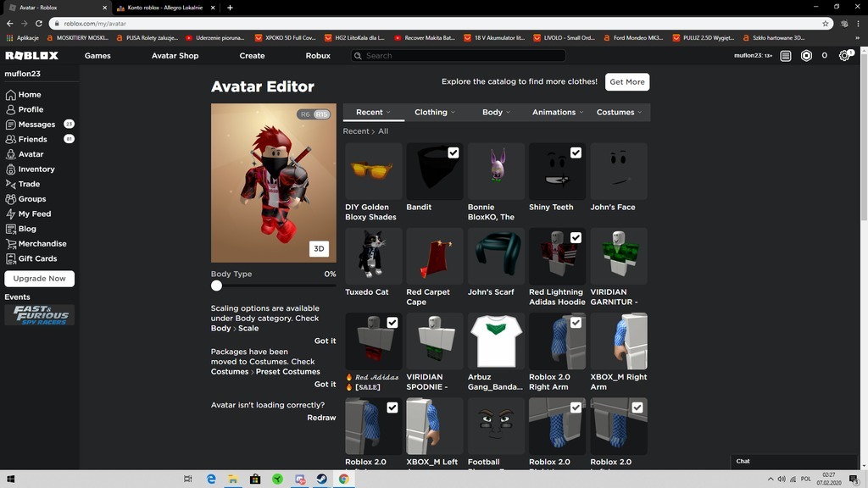Switch the avatar preview to 3D
868x488 pixels.
319,249
